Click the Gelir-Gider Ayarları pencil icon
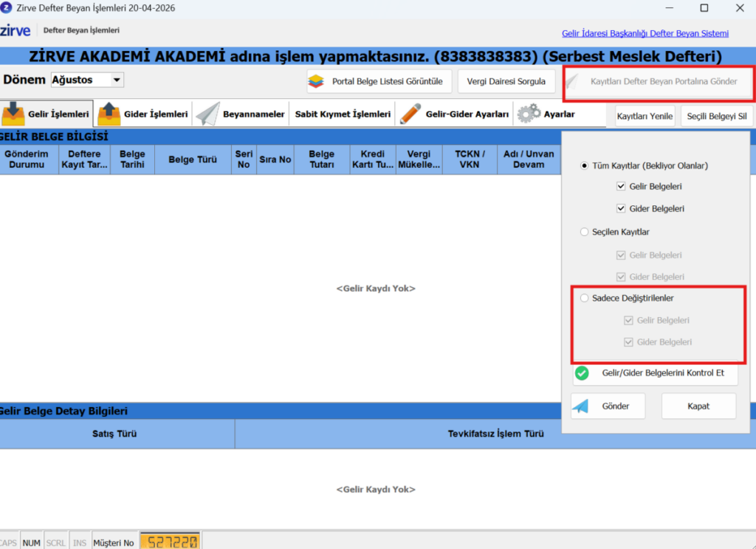Viewport: 756px width, 549px height. click(x=410, y=114)
